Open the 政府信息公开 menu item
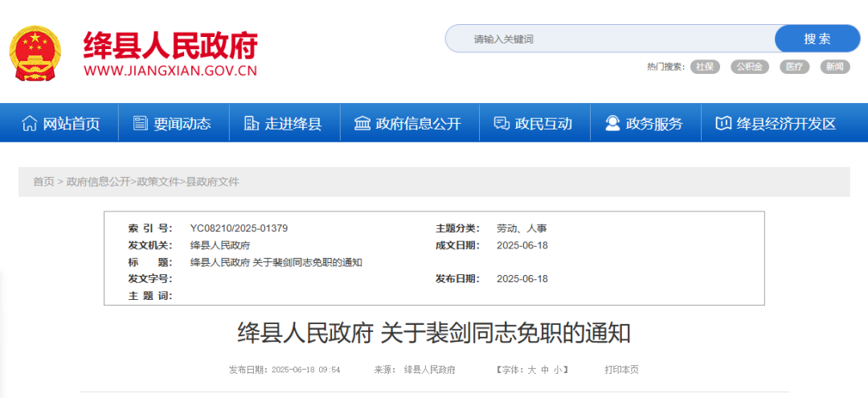This screenshot has width=868, height=398. click(418, 124)
